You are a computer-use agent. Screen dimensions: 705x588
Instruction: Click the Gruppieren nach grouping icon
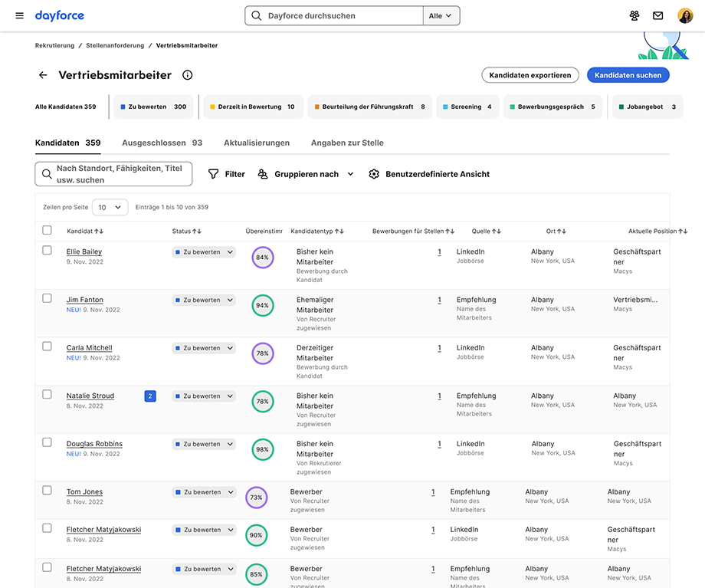[261, 174]
